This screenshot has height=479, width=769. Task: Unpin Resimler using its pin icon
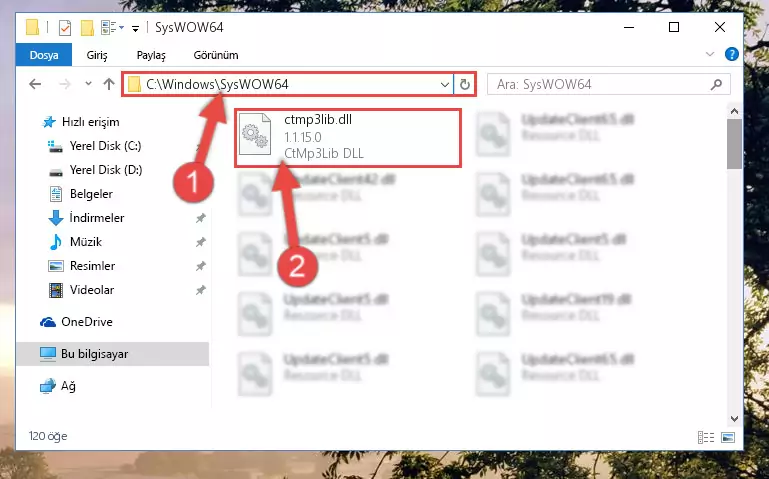201,266
